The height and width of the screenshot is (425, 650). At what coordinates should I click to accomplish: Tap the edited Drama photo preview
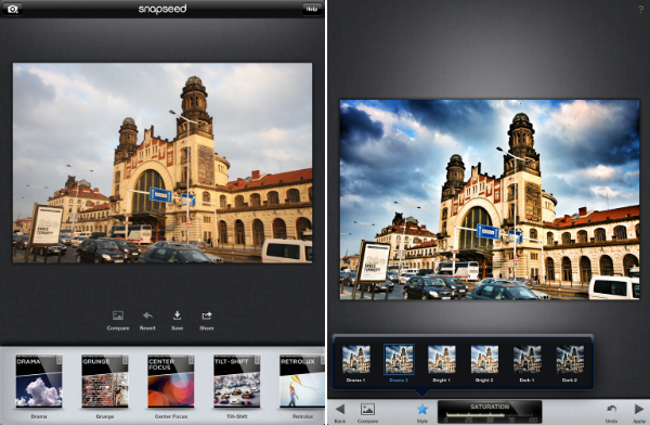490,199
